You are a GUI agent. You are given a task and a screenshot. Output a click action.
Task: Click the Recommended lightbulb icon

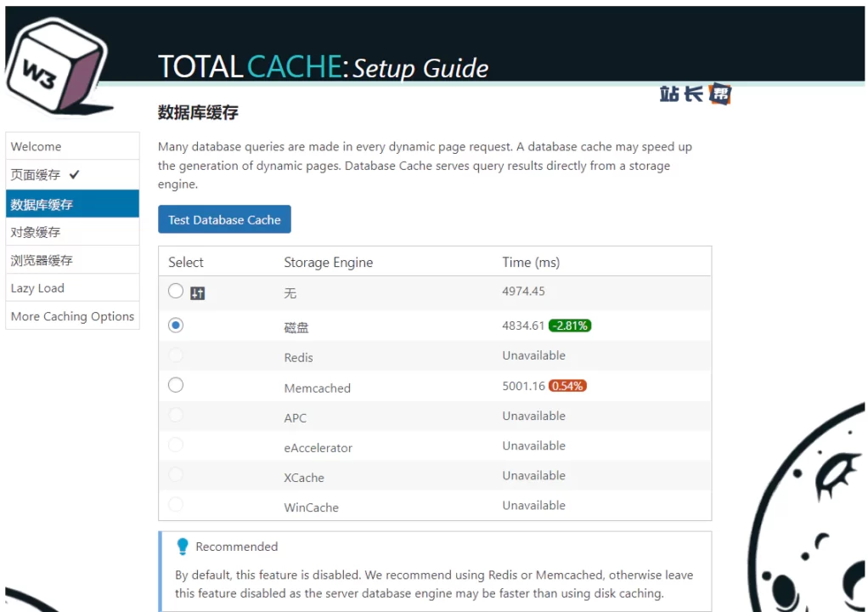click(x=183, y=547)
